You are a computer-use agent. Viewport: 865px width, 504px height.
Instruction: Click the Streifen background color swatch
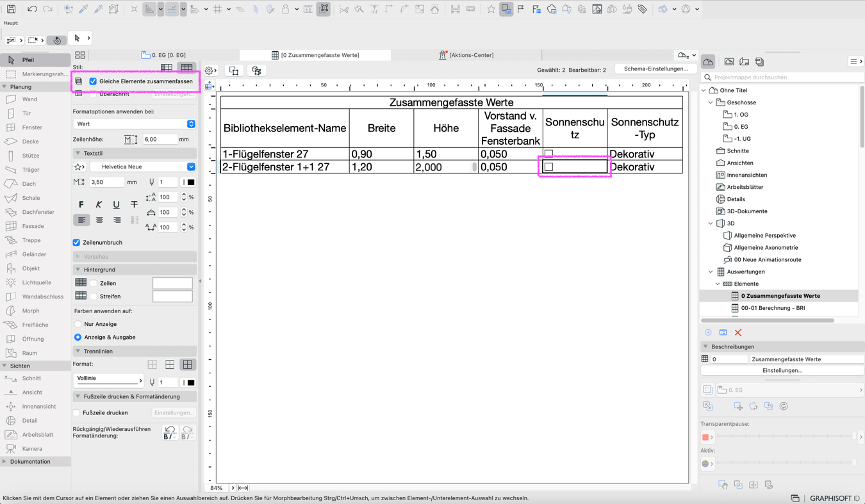coord(172,296)
